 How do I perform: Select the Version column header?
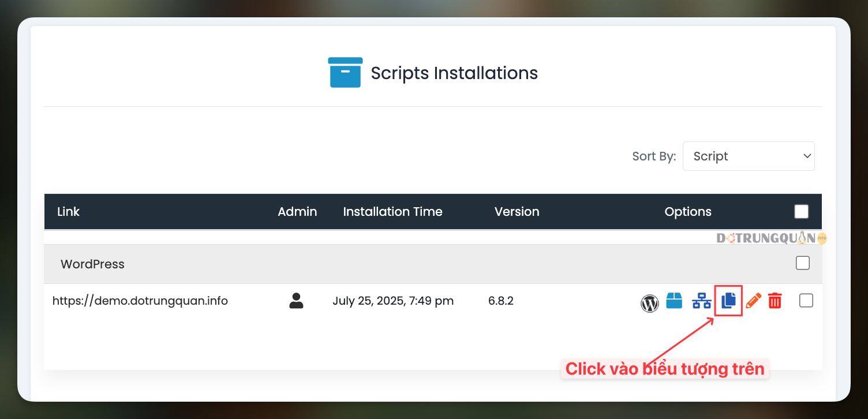517,212
